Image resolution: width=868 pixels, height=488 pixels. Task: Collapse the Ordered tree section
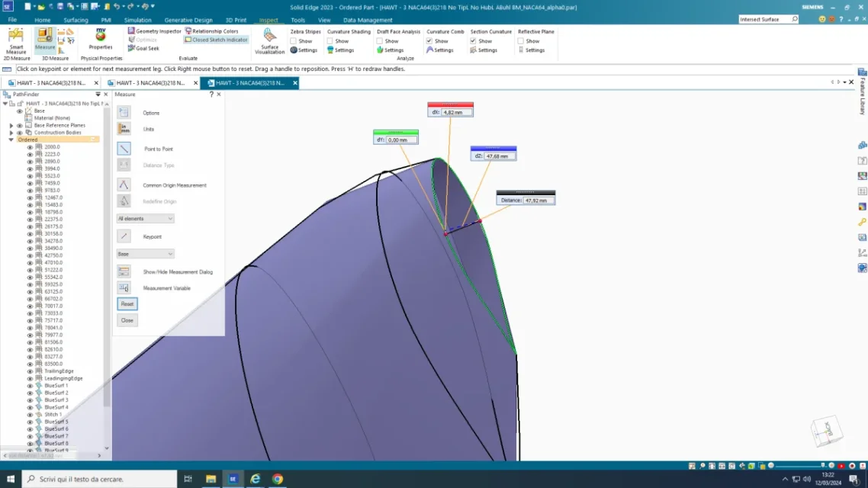point(11,140)
